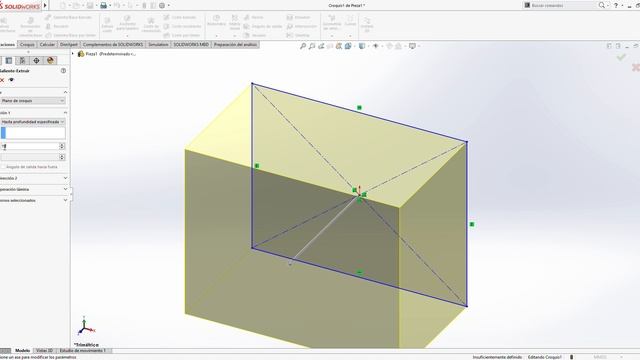640x360 pixels.
Task: Enable 'Ángulo de salida hacia fuera' checkbox
Action: (x=3, y=167)
